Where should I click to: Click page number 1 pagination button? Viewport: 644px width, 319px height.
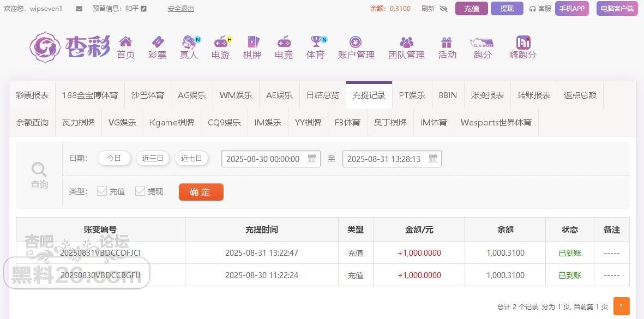(x=621, y=306)
